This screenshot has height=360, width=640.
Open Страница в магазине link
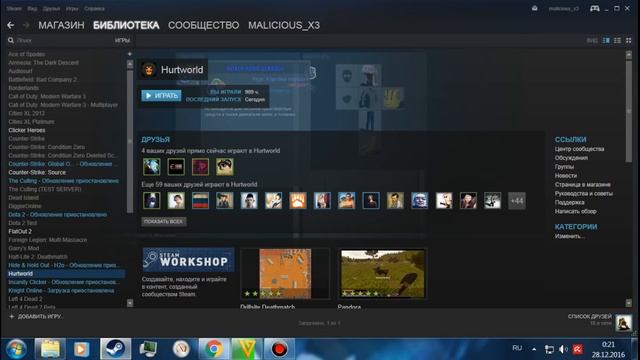pyautogui.click(x=582, y=184)
